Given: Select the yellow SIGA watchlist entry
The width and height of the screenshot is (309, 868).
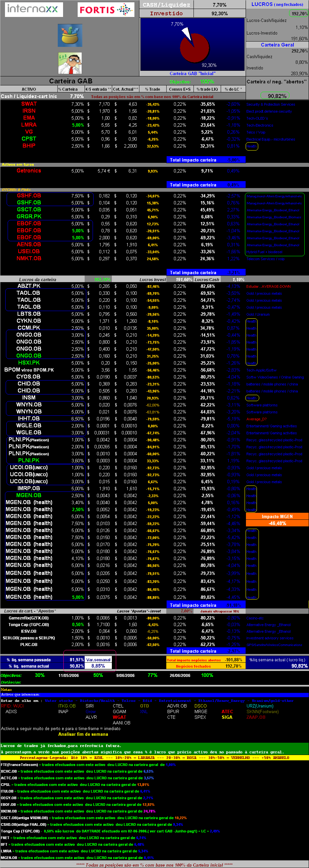Looking at the screenshot, I should pos(227,717).
